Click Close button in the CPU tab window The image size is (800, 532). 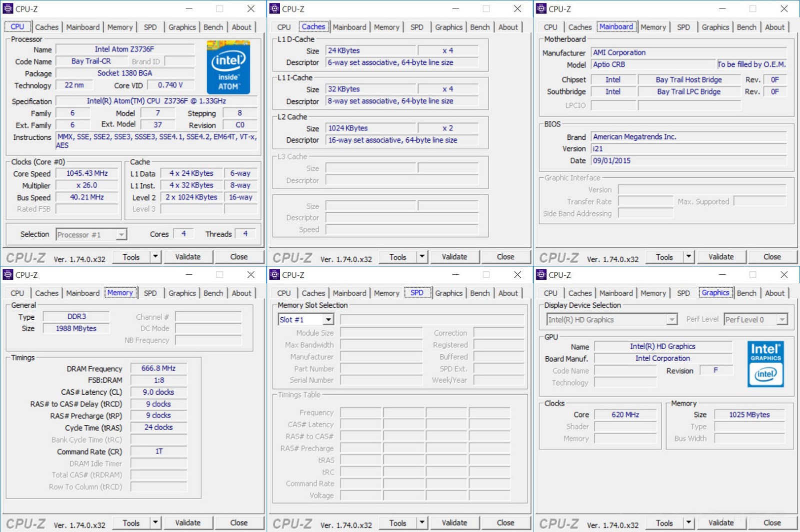[x=239, y=257]
